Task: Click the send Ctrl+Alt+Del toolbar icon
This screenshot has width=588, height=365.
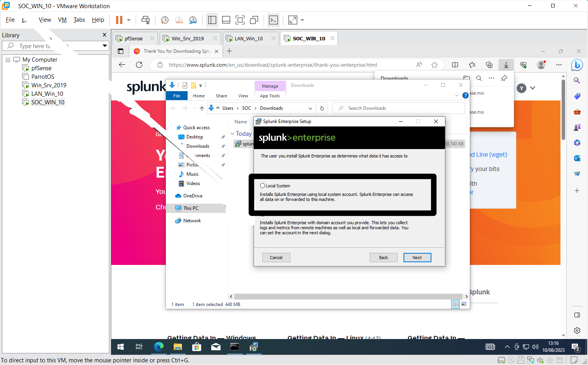Action: point(145,20)
